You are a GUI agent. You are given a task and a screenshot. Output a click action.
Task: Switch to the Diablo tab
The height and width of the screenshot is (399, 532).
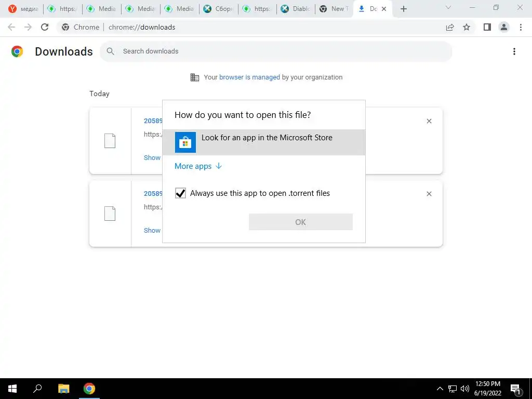[x=296, y=9]
